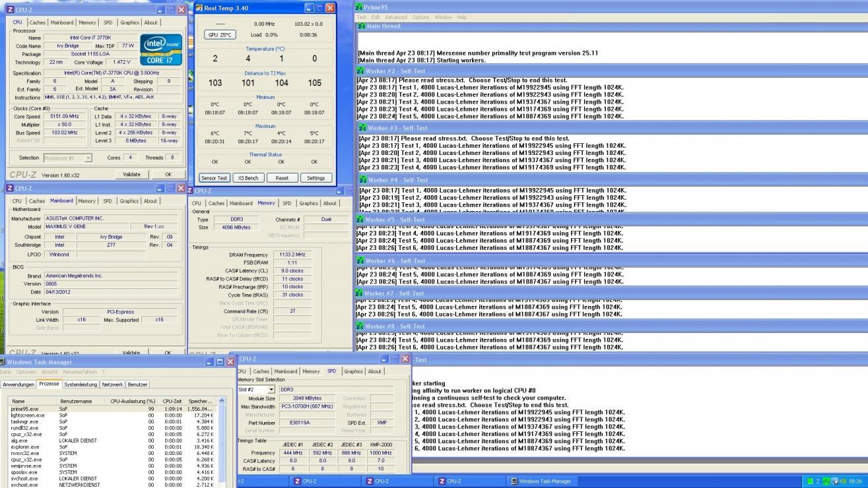
Task: Click the Real Temp tray icon showing 2
Action: tap(818, 481)
